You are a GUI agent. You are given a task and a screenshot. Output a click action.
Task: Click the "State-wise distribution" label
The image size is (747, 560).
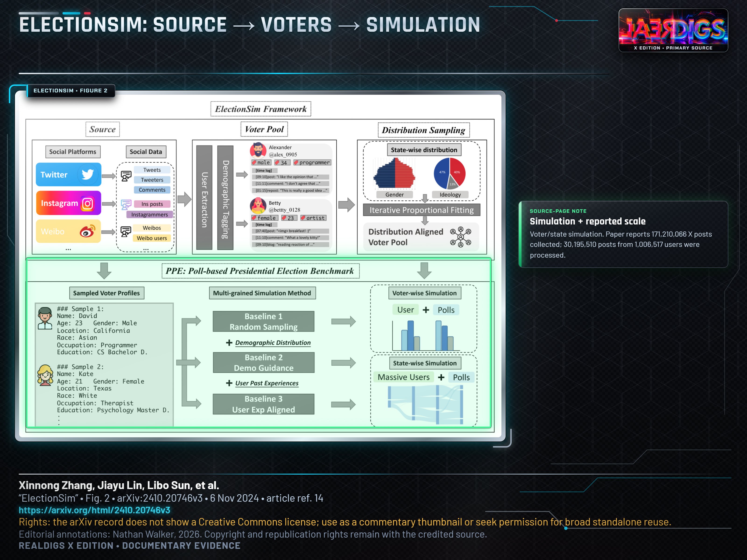tap(424, 150)
